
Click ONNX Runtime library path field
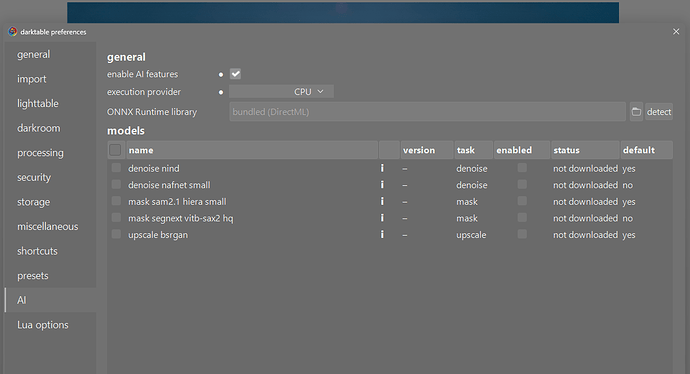click(x=427, y=112)
